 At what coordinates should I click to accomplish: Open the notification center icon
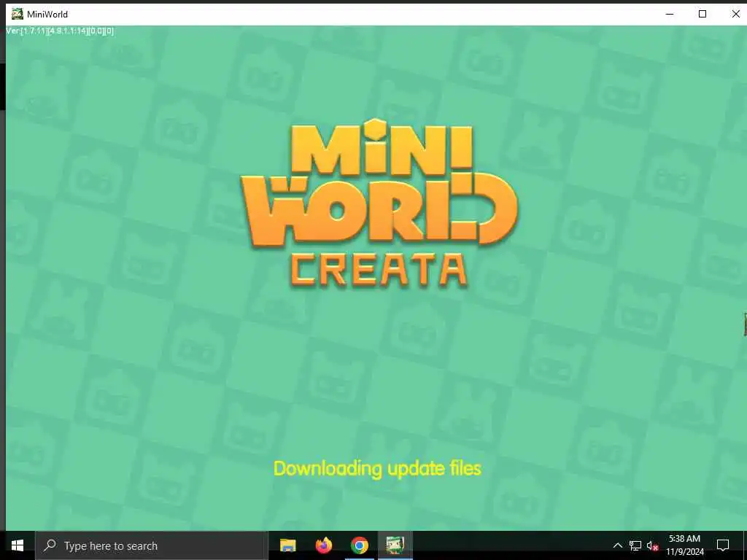pyautogui.click(x=723, y=545)
